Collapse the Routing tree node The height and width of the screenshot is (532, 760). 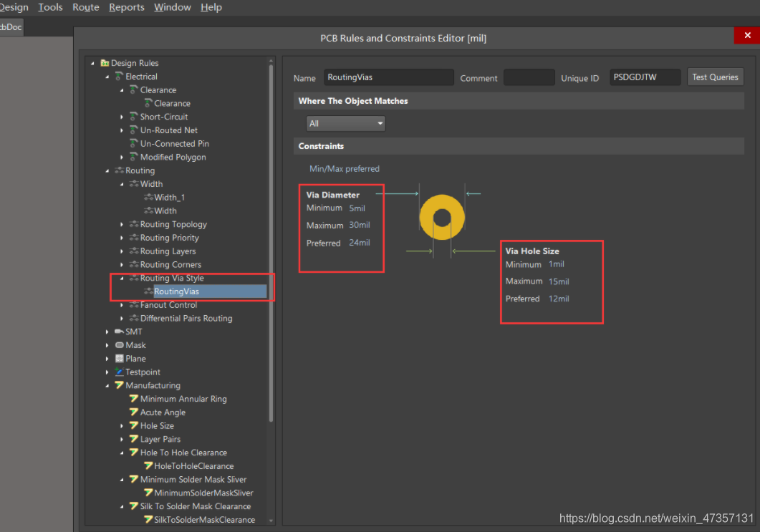[x=107, y=170]
